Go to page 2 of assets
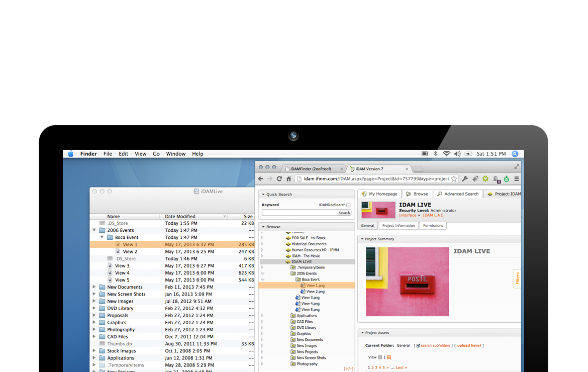 [372, 368]
